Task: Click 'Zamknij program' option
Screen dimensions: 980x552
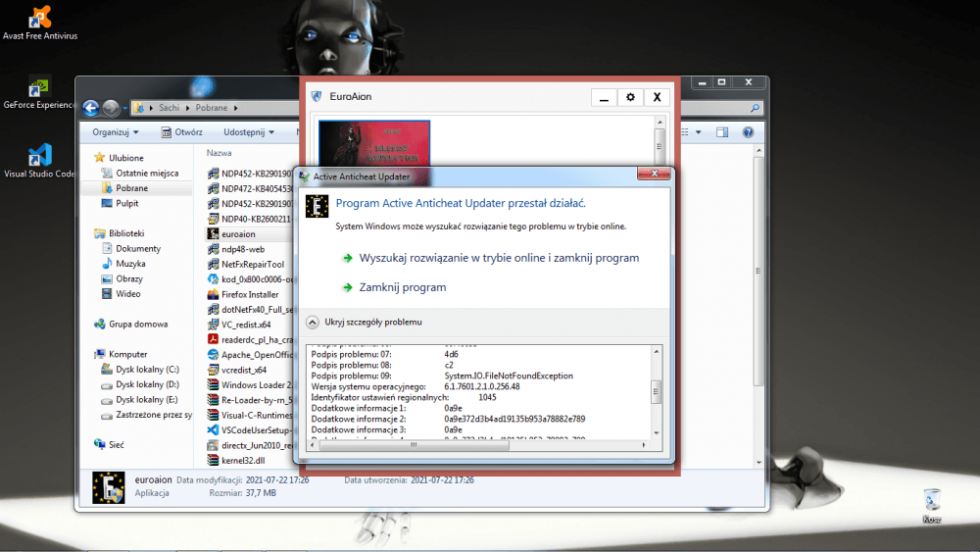Action: tap(402, 287)
